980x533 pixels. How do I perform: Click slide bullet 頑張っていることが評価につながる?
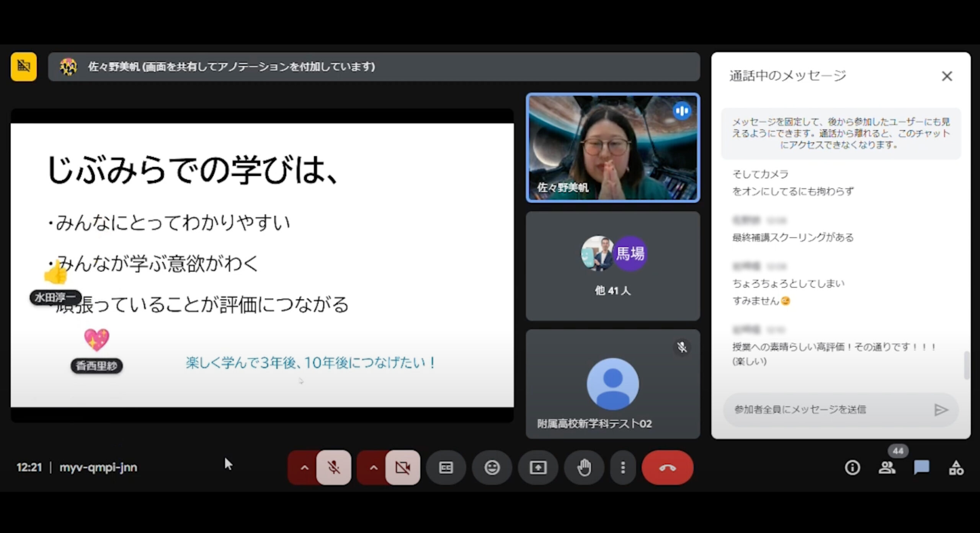pyautogui.click(x=198, y=305)
